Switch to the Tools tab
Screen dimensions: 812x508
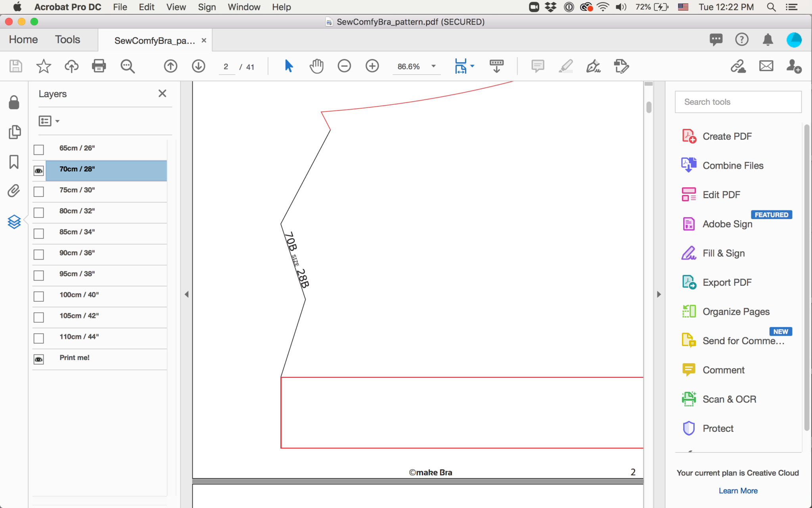[x=67, y=40]
